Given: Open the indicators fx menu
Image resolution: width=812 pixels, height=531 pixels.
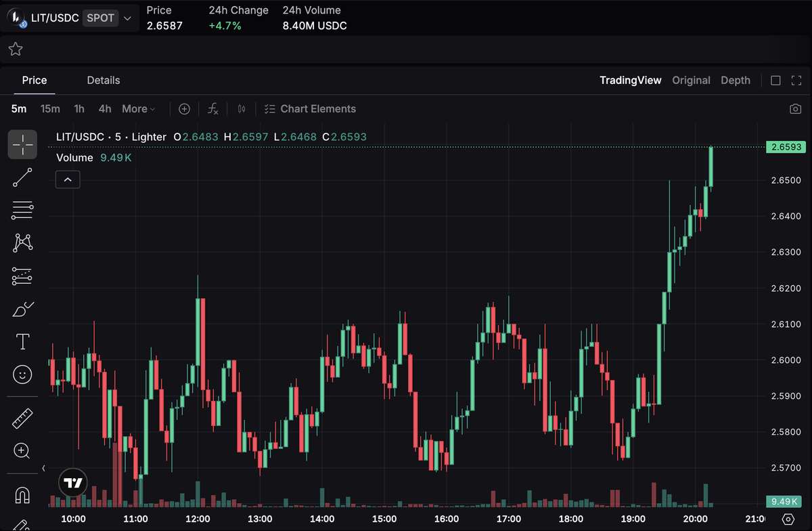Looking at the screenshot, I should 212,109.
